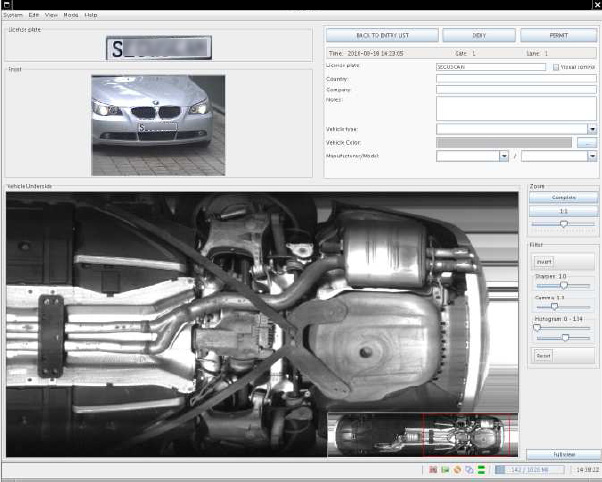Toggle the Invert filter

[543, 261]
